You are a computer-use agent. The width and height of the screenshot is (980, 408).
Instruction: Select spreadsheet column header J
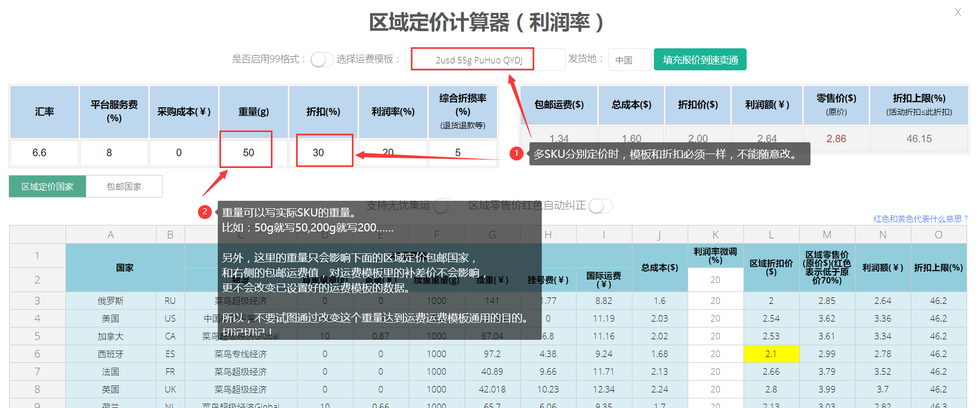tap(660, 235)
